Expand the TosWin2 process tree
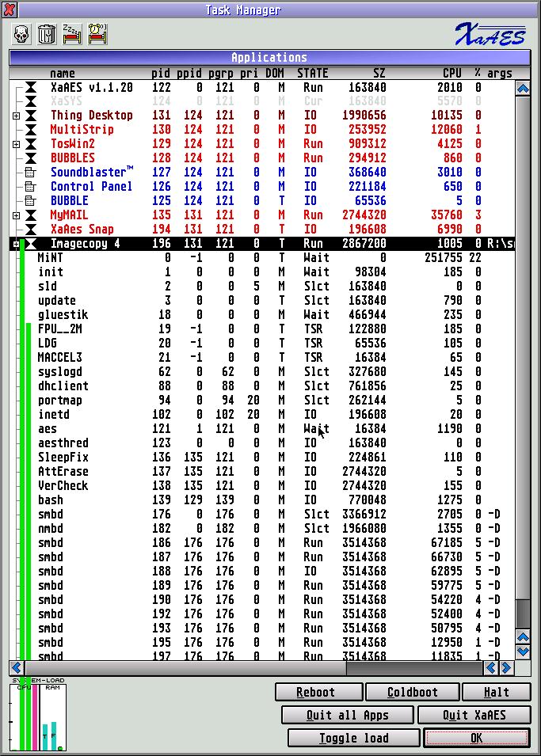This screenshot has height=756, width=541. 17,144
